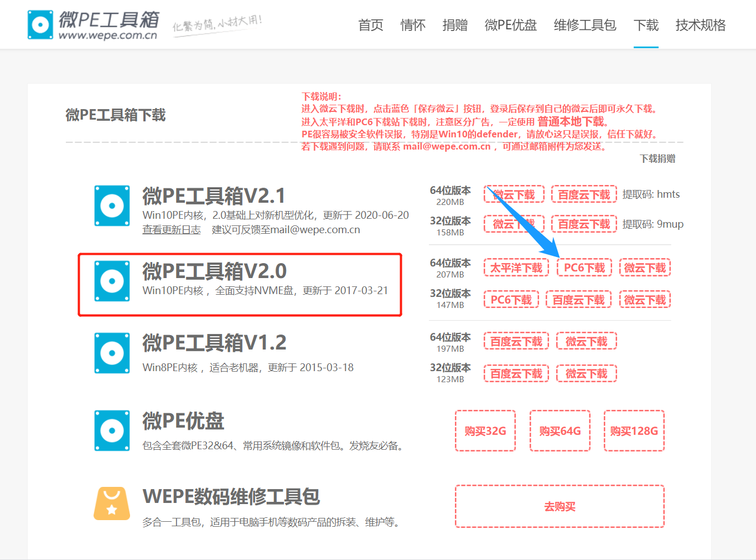Click the 微PE工具箱V1.2 title
The image size is (756, 560).
214,343
